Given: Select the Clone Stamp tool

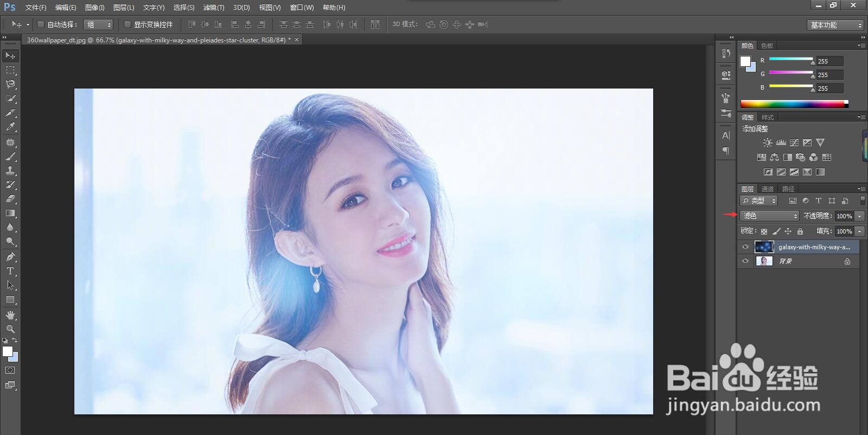Looking at the screenshot, I should tap(10, 171).
